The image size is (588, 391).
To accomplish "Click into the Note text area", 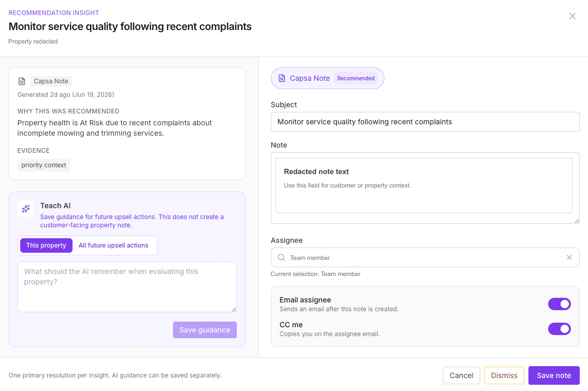I will coord(425,188).
